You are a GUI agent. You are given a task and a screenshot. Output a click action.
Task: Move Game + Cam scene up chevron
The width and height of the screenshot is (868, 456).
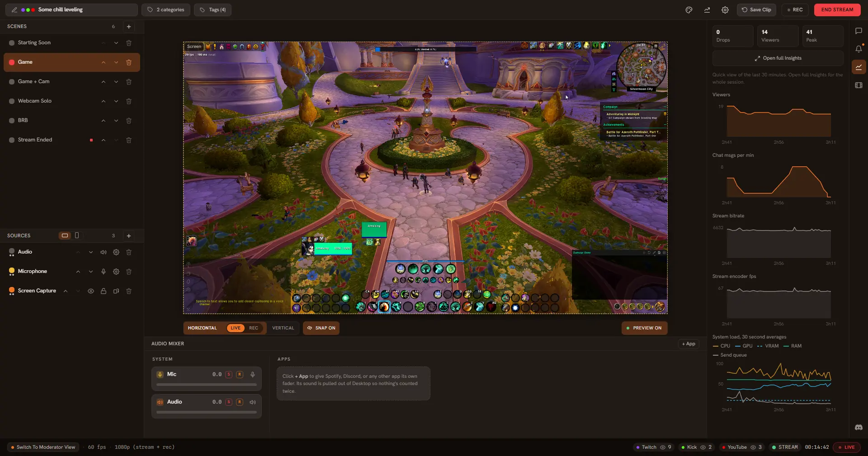point(104,82)
